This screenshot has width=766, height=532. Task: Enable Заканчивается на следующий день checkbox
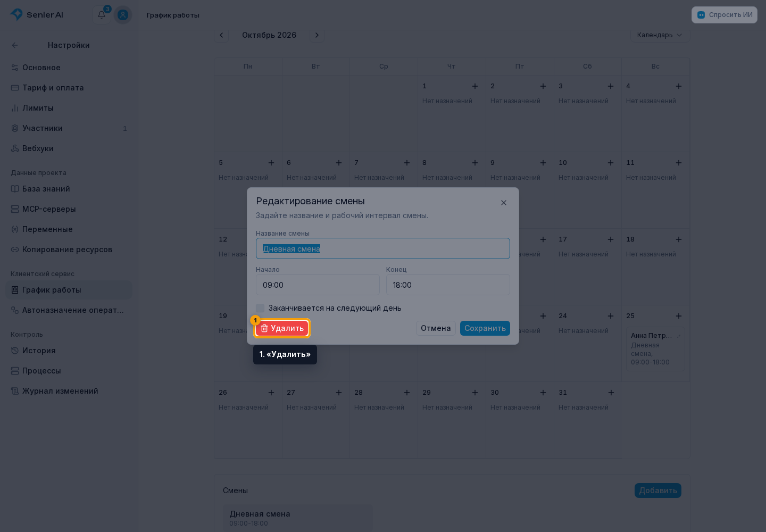pyautogui.click(x=260, y=308)
